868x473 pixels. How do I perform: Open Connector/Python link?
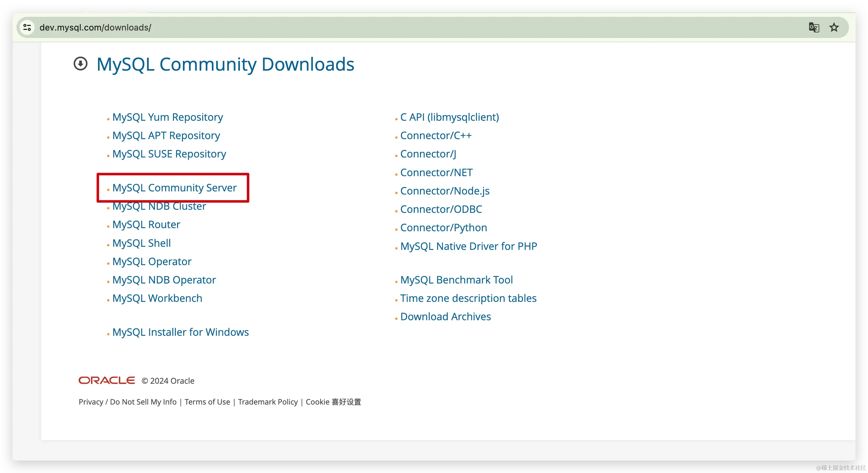[x=443, y=227]
